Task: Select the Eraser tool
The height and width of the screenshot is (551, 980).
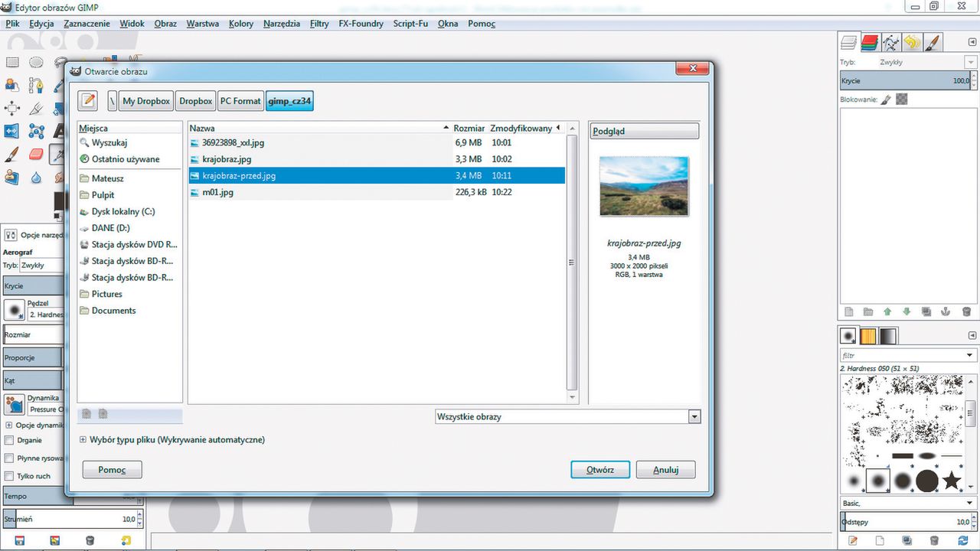Action: 36,154
